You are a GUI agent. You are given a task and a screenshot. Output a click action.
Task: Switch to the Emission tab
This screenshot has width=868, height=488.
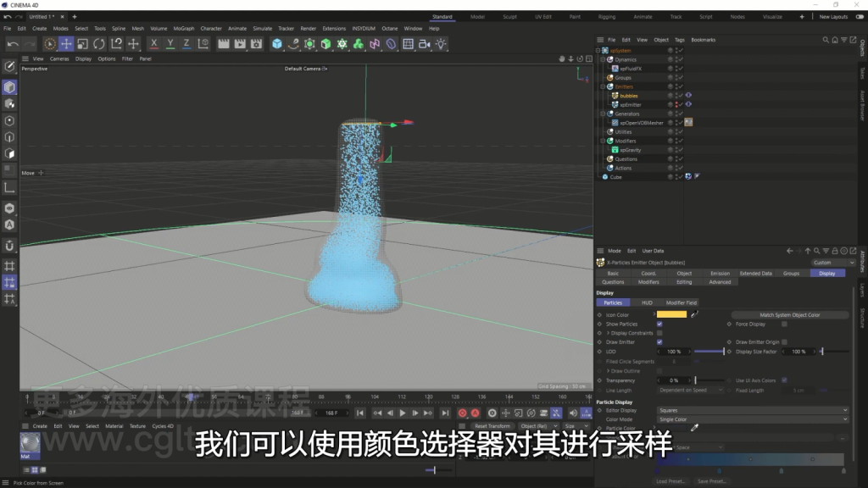720,274
